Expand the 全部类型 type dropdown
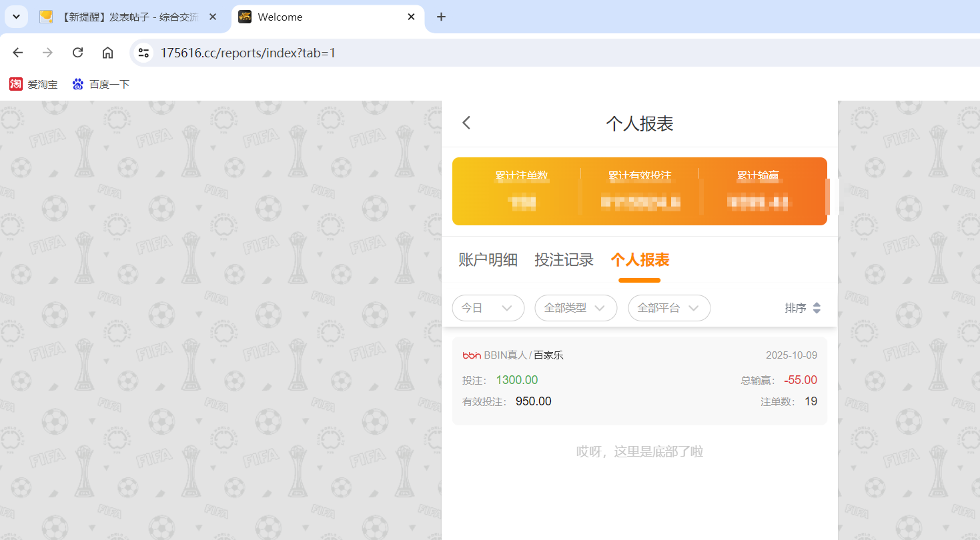This screenshot has height=540, width=980. (575, 307)
